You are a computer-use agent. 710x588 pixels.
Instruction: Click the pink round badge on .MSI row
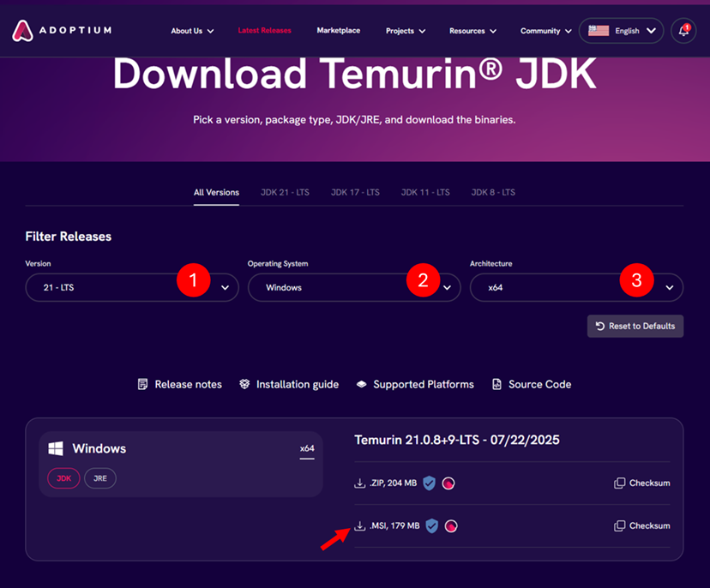pos(451,526)
